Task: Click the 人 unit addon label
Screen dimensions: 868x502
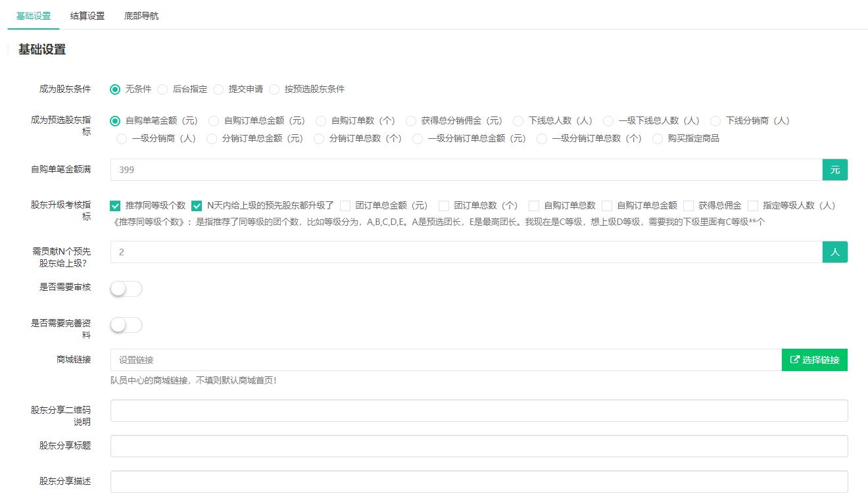Action: point(835,252)
